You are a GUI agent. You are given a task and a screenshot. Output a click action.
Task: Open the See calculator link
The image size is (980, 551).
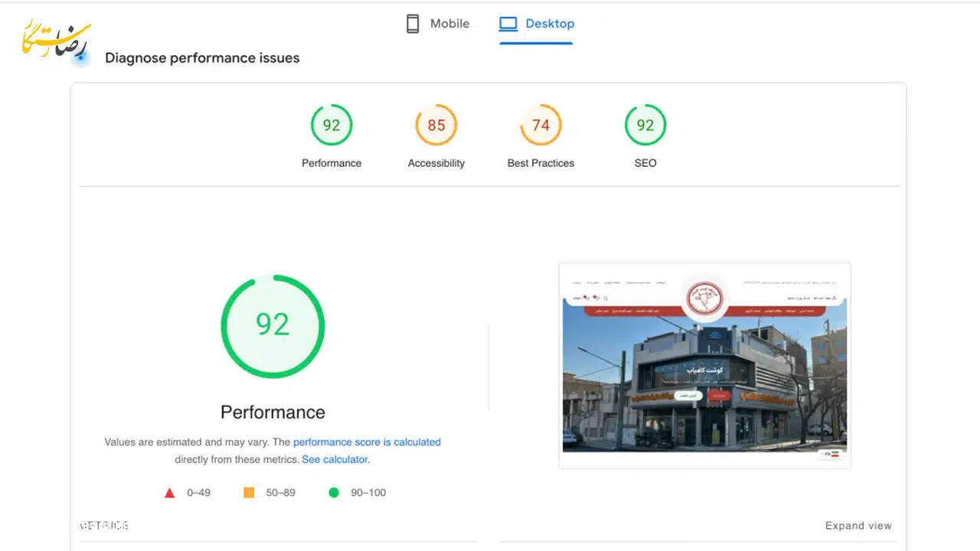pyautogui.click(x=335, y=459)
